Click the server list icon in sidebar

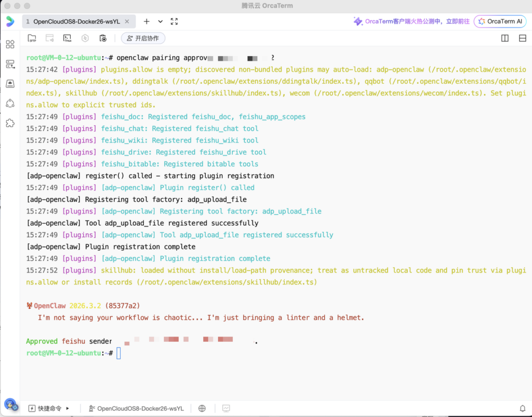tap(10, 64)
